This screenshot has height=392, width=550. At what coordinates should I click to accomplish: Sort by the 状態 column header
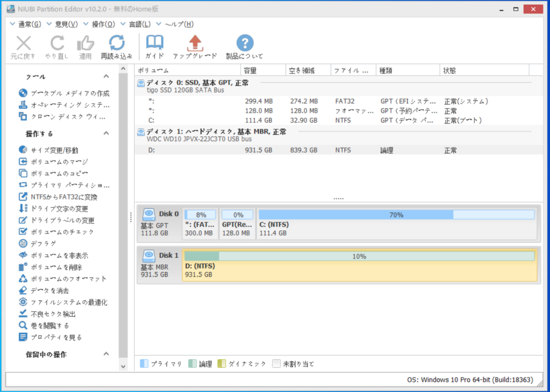(x=484, y=70)
